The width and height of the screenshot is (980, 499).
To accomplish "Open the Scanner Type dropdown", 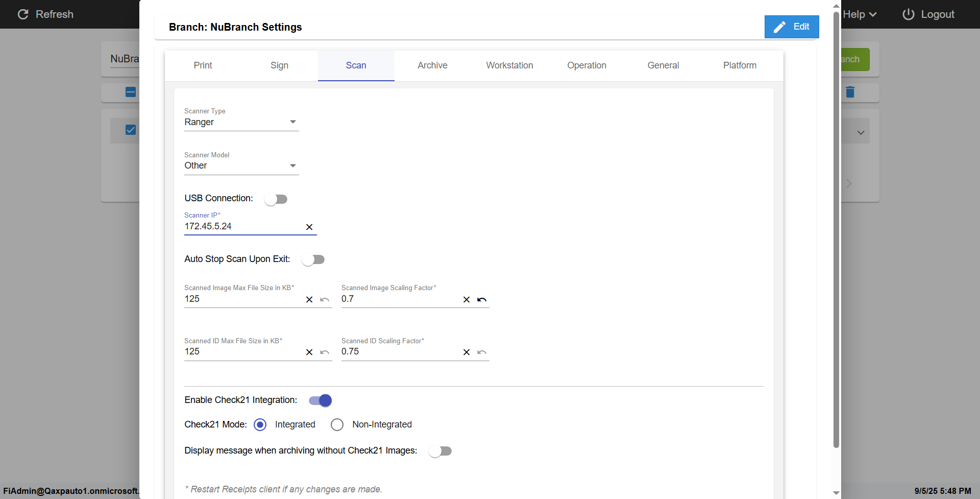I will click(x=241, y=122).
